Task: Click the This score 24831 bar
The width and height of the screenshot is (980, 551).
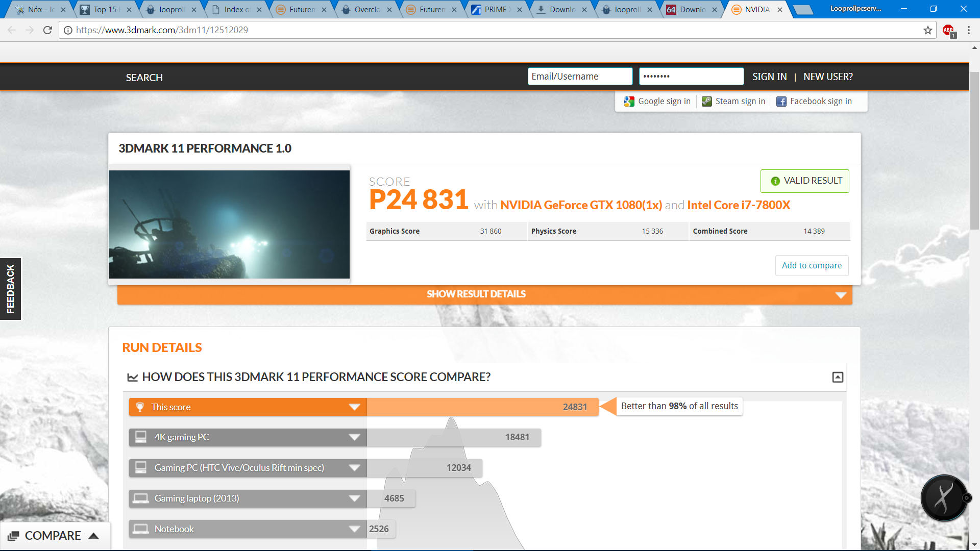Action: 482,407
